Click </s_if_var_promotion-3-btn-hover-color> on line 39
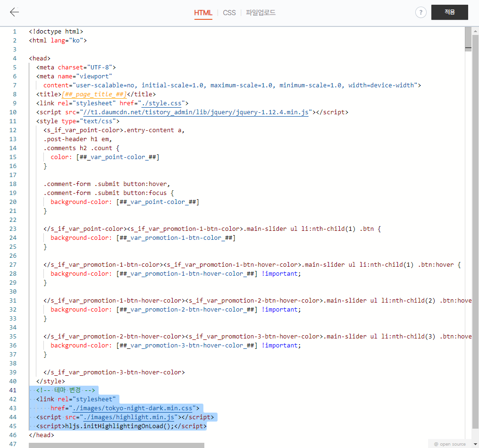 click(114, 372)
